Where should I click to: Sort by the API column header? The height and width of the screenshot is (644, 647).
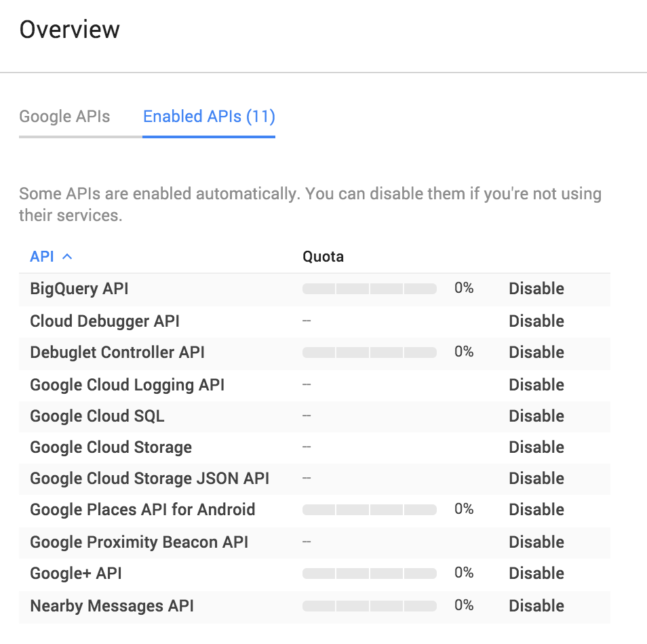pyautogui.click(x=42, y=257)
